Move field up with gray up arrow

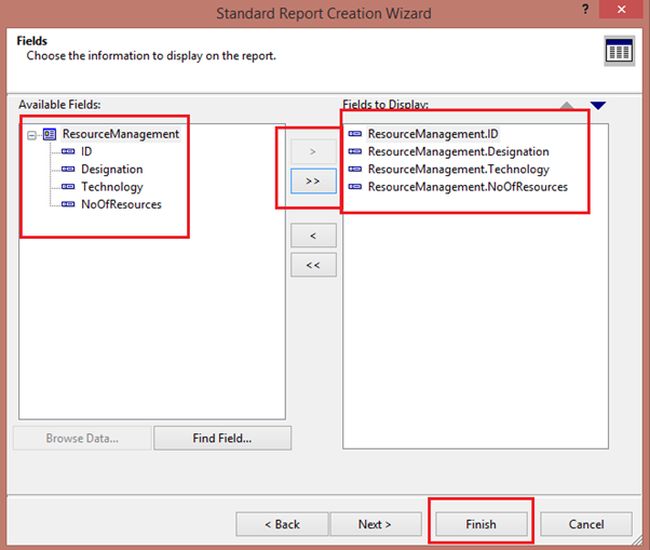click(567, 105)
